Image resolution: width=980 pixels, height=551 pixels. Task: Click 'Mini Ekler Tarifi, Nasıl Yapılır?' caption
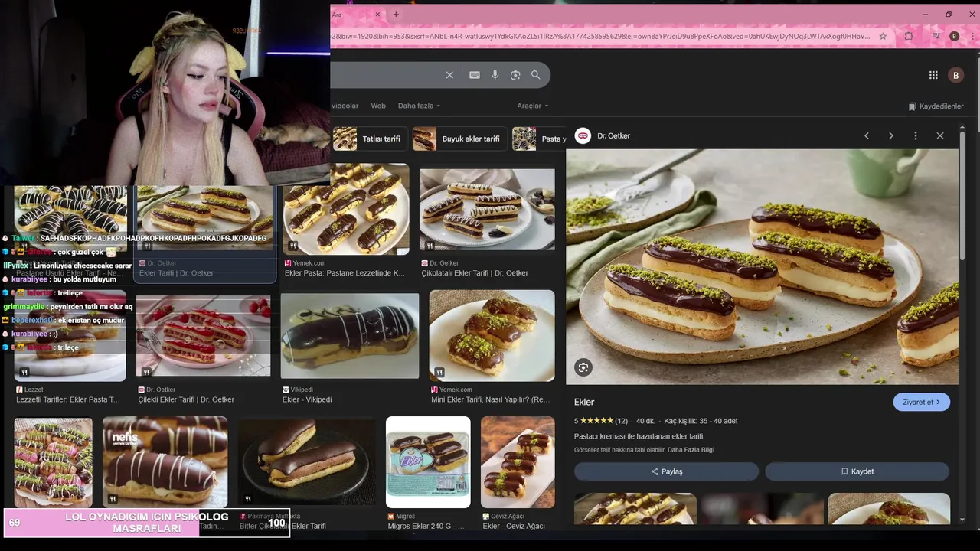[x=490, y=399]
